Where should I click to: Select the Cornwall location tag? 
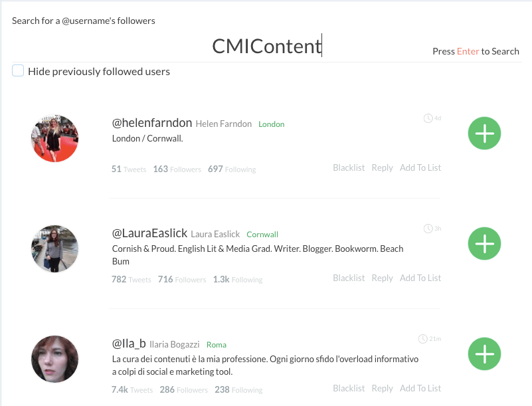click(262, 235)
